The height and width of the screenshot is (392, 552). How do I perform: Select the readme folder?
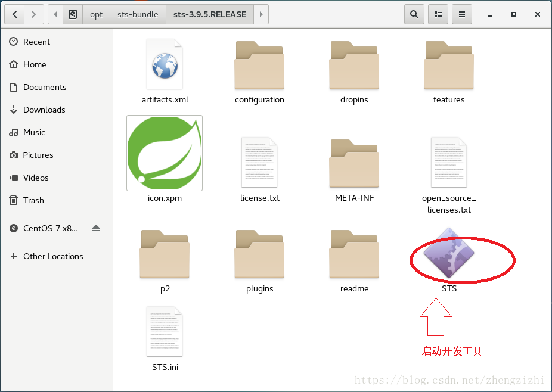[x=354, y=254]
